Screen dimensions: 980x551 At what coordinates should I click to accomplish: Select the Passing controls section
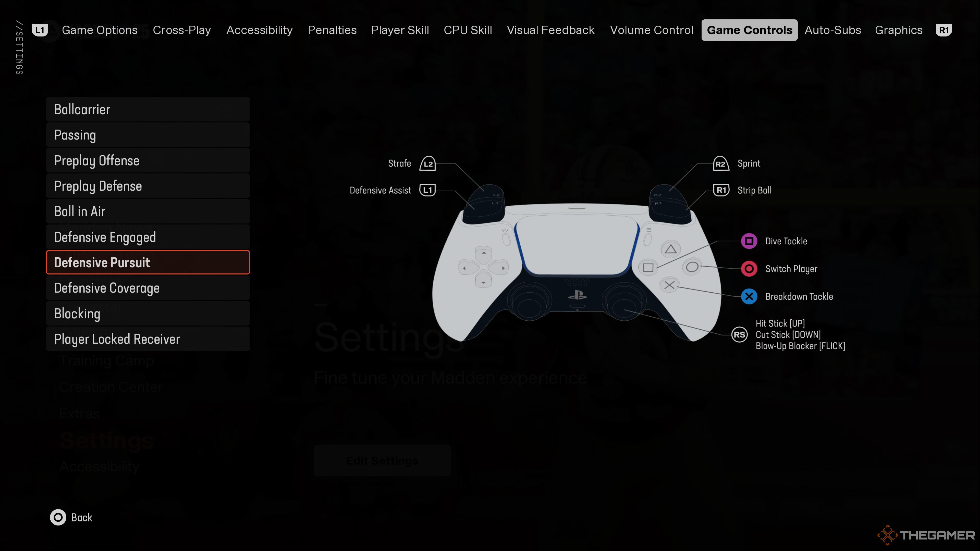click(x=148, y=134)
